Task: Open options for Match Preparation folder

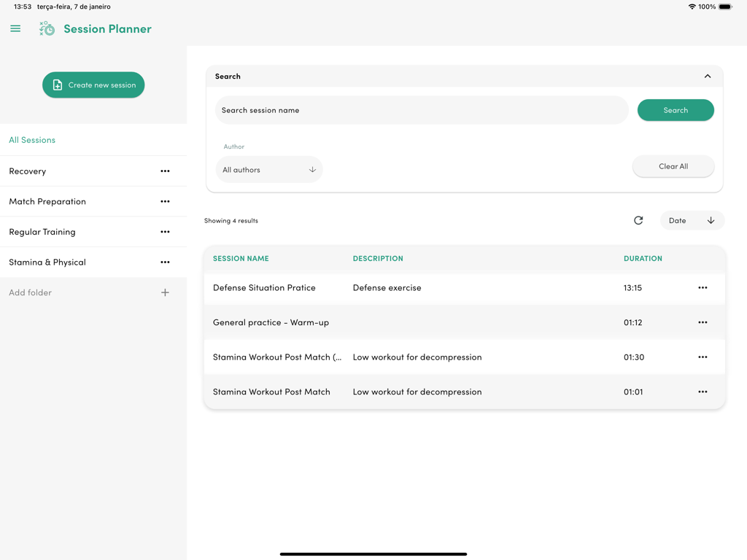Action: click(165, 201)
